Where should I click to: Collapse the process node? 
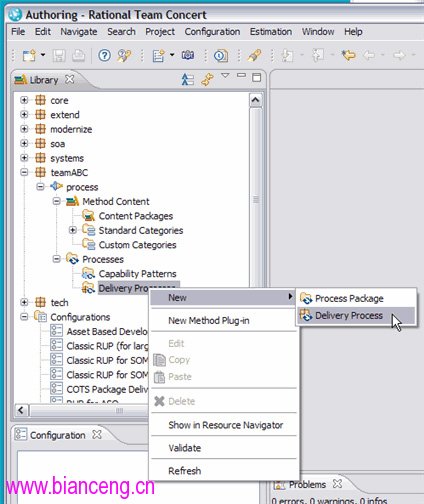[x=40, y=187]
